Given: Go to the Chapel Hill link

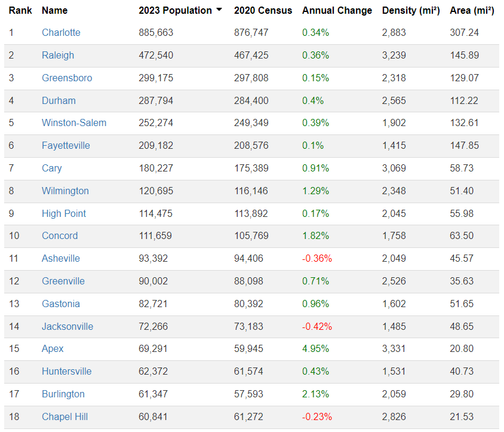Looking at the screenshot, I should pos(64,416).
